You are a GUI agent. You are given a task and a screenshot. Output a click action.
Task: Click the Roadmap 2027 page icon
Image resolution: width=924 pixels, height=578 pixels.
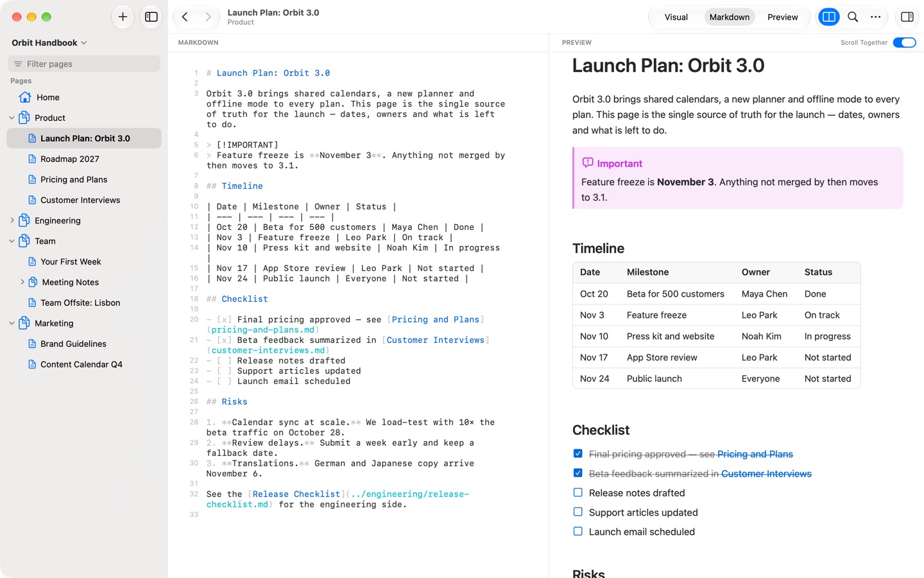pos(32,159)
